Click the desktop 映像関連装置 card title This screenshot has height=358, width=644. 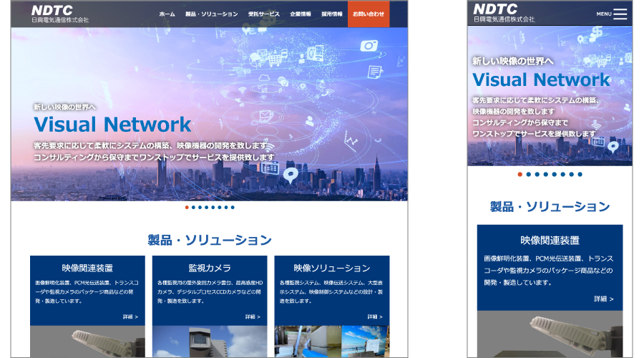[87, 268]
